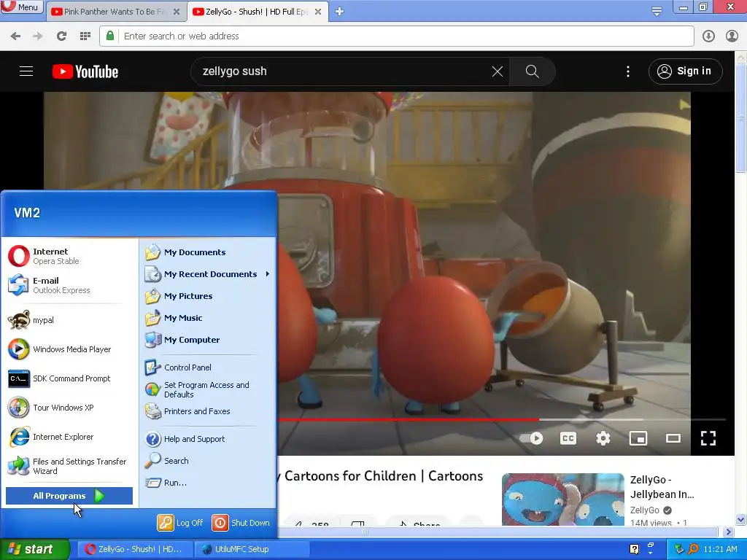Toggle closed captions CC button
The image size is (747, 560).
[568, 438]
